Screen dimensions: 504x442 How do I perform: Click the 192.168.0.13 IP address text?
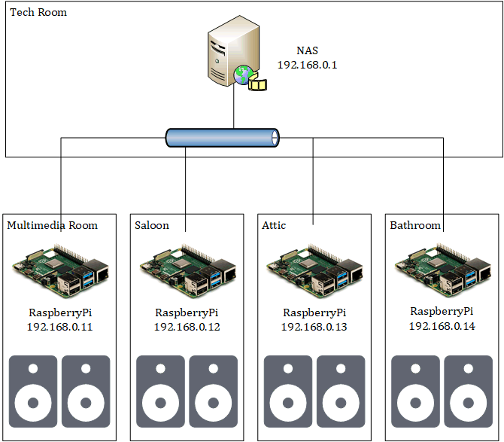tap(314, 327)
